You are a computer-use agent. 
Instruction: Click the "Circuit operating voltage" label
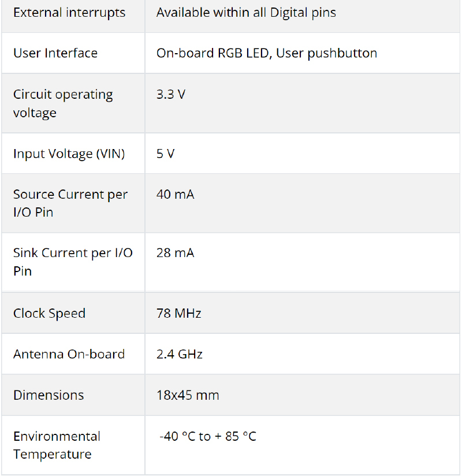click(63, 103)
